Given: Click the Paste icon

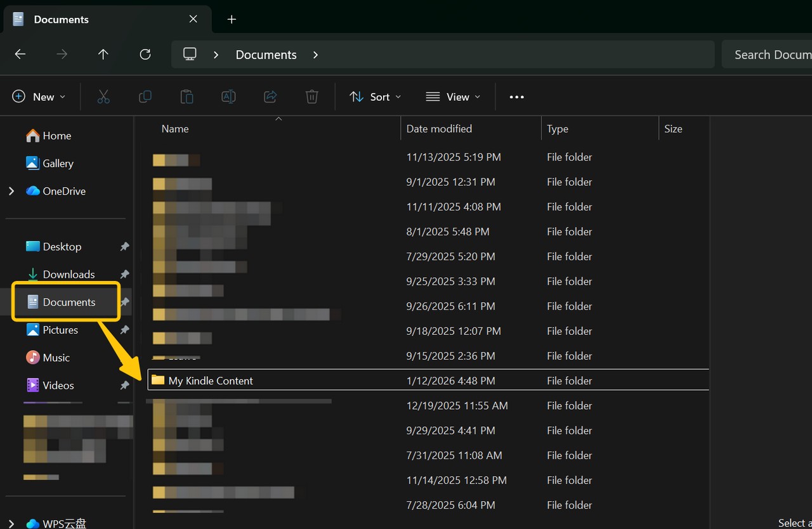Looking at the screenshot, I should pos(187,96).
